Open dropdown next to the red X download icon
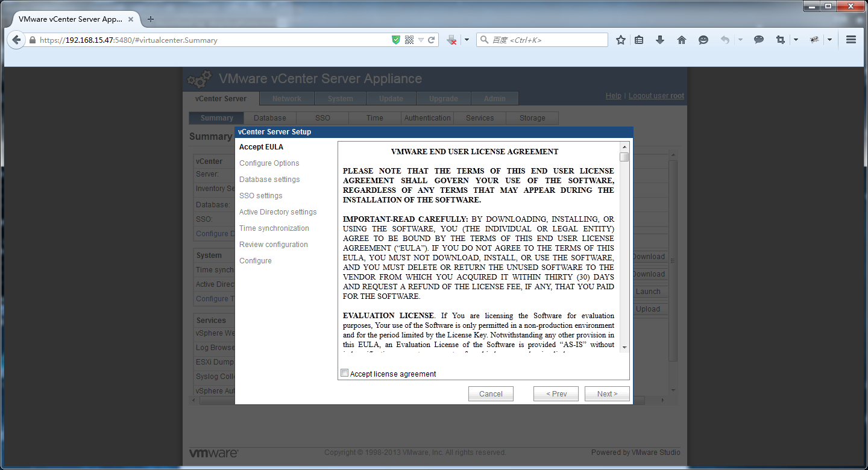868x470 pixels. 466,40
